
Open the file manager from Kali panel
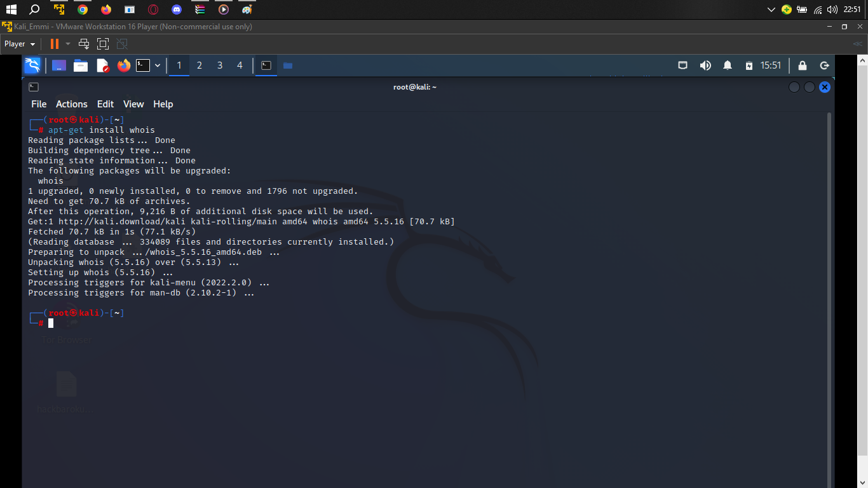pos(81,65)
